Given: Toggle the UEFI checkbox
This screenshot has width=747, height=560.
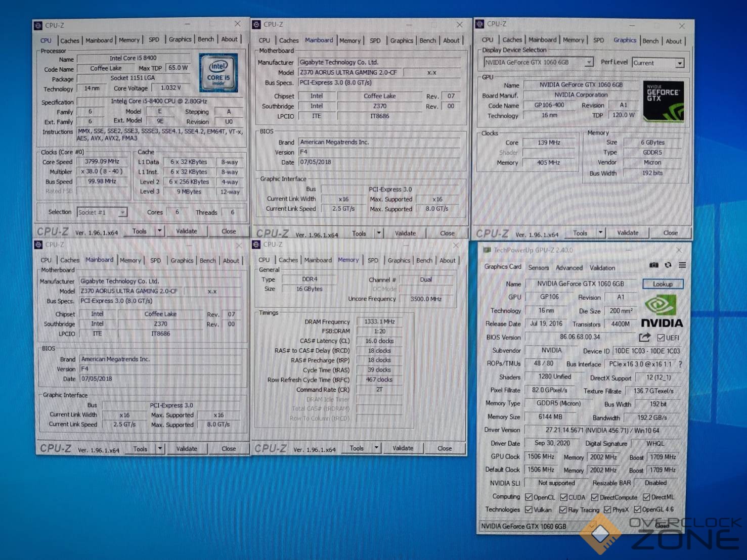Looking at the screenshot, I should coord(661,338).
